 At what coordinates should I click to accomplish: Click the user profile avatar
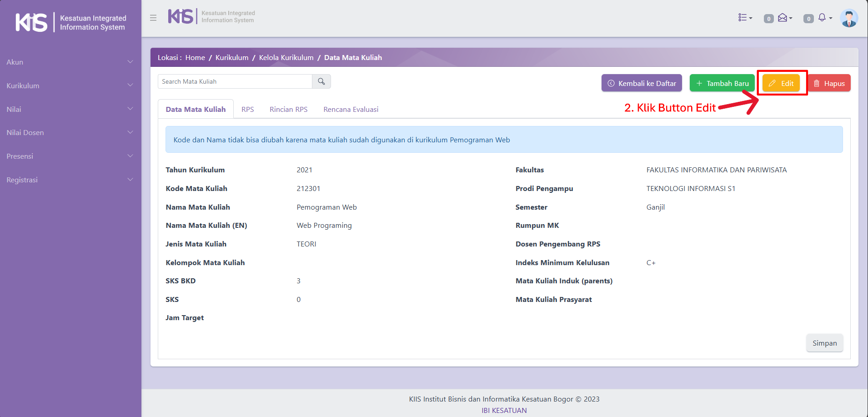(848, 18)
